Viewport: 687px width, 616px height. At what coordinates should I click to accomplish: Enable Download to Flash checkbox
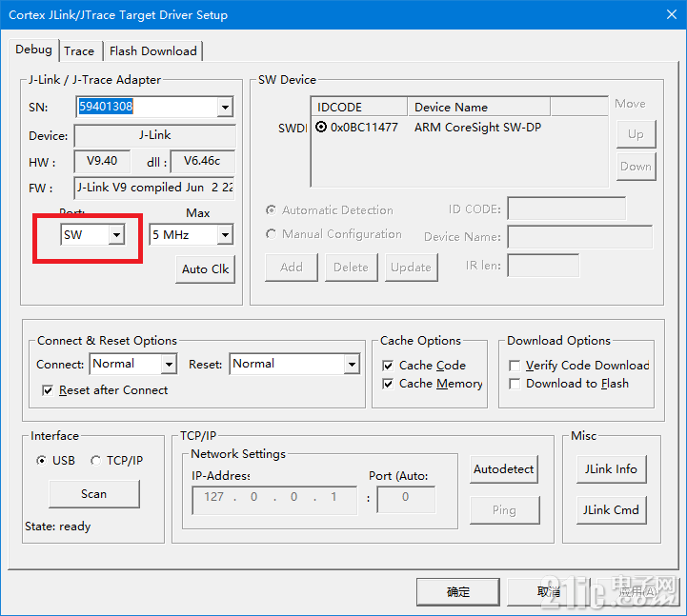pyautogui.click(x=515, y=384)
